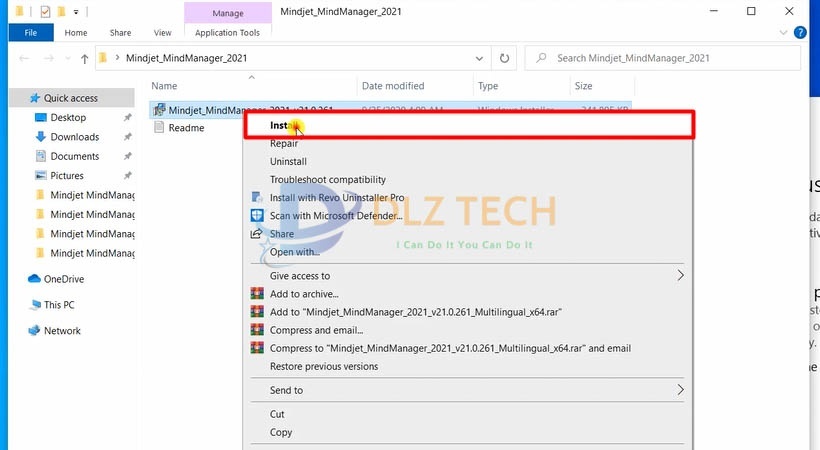This screenshot has width=820, height=450.
Task: Click the Help question mark icon
Action: tap(800, 32)
